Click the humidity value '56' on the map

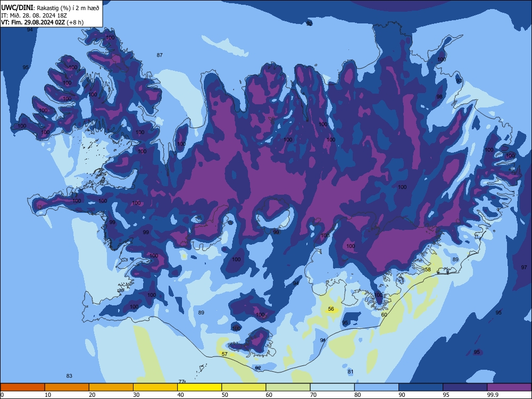point(331,309)
